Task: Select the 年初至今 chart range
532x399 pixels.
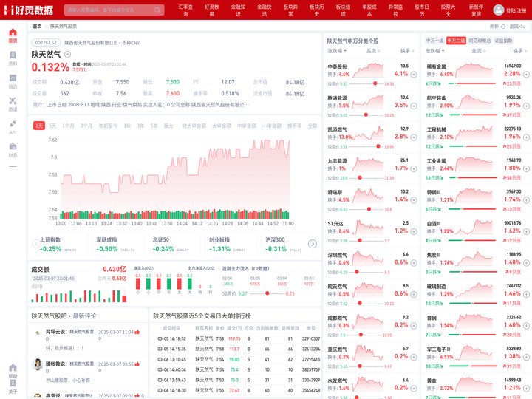Action: (108, 126)
